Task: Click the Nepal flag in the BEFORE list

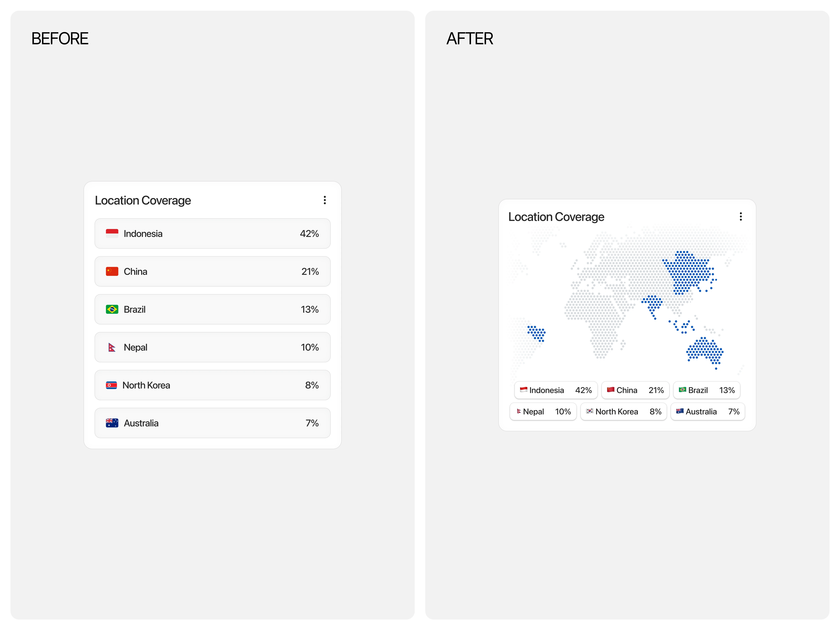Action: [x=112, y=347]
